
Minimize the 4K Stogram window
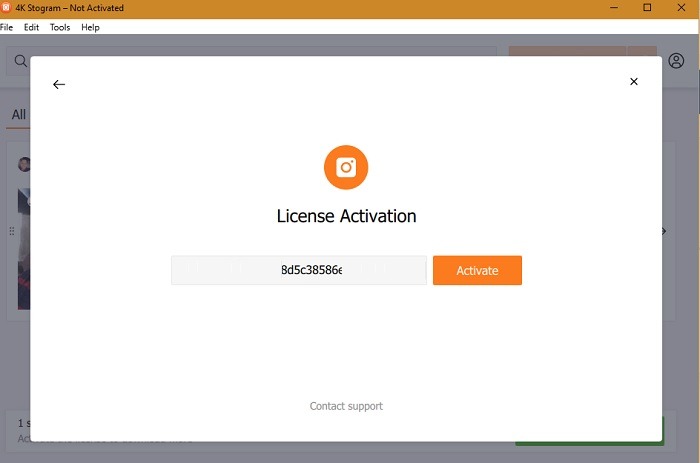click(x=614, y=8)
